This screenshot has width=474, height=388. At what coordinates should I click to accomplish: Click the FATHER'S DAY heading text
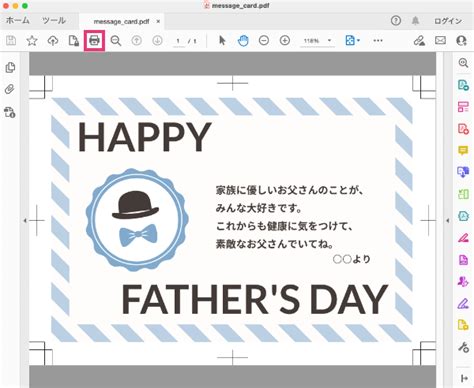pyautogui.click(x=255, y=300)
